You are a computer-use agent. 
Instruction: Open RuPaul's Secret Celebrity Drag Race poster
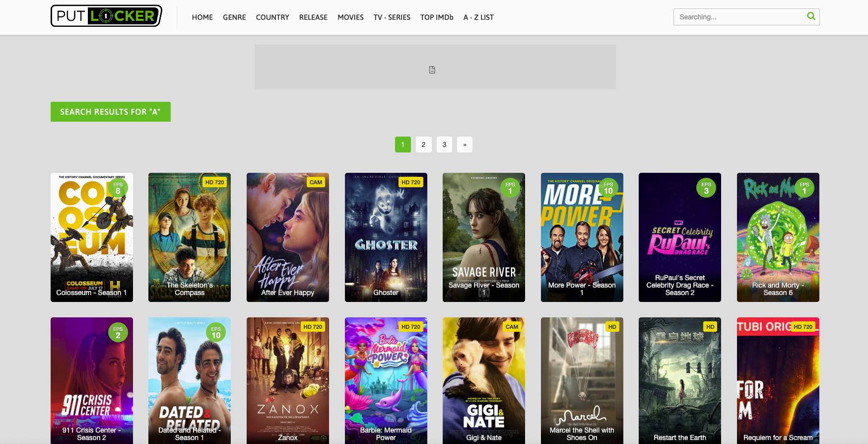pos(680,237)
